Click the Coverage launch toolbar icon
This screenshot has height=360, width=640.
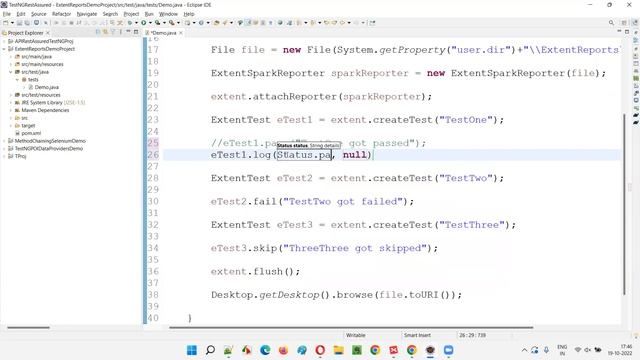(x=157, y=23)
